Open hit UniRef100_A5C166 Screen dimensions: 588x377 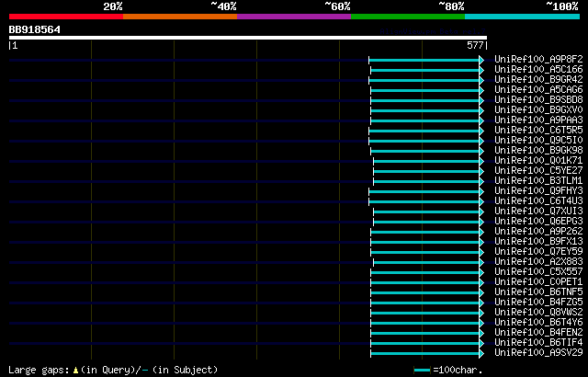pyautogui.click(x=538, y=69)
